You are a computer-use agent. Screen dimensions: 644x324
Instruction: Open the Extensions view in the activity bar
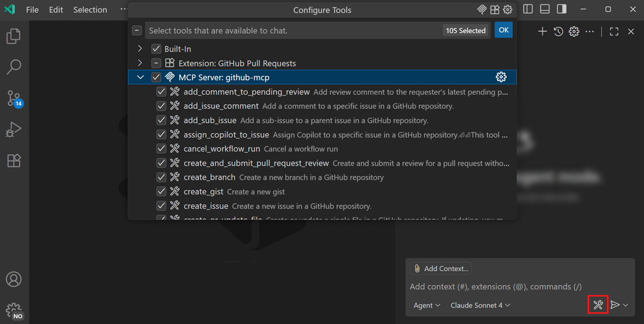(x=13, y=161)
